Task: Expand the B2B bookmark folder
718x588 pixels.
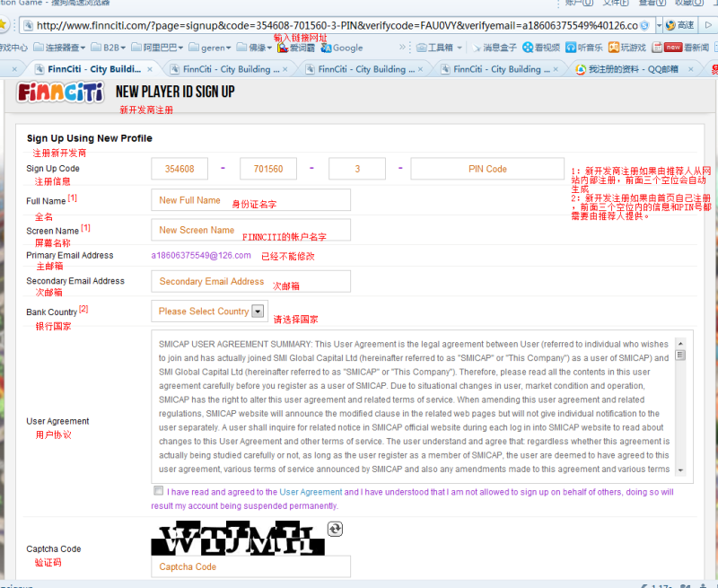Action: point(109,48)
